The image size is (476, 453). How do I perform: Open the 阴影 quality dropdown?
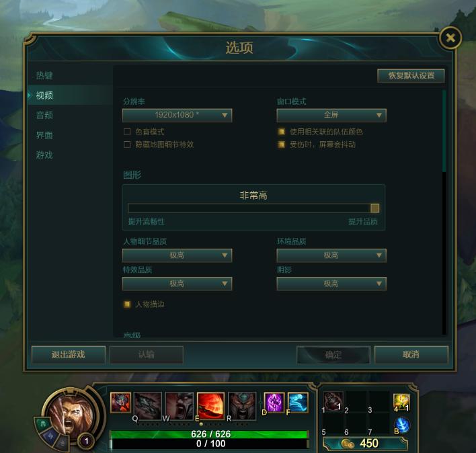coord(331,284)
